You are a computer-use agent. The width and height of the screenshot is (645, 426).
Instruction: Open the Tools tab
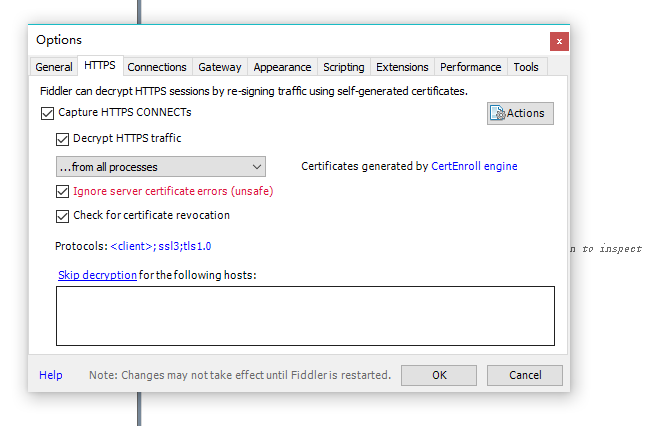(x=526, y=67)
